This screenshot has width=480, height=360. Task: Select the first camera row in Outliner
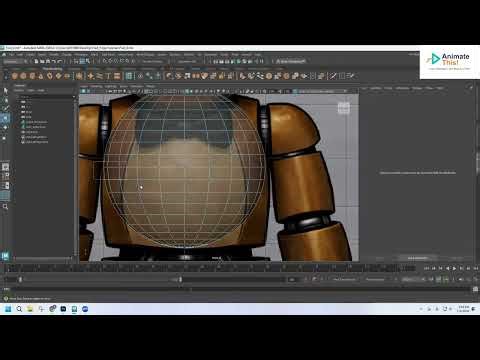coord(27,102)
